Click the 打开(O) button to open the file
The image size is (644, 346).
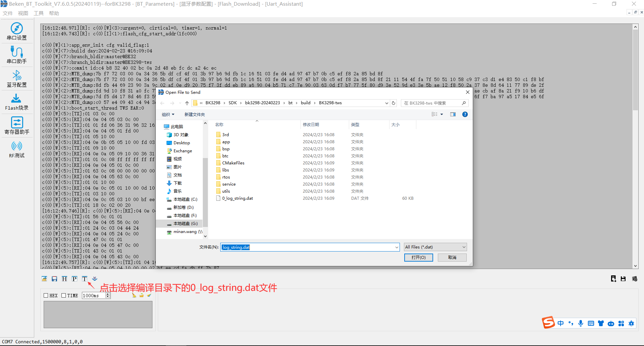tap(418, 257)
